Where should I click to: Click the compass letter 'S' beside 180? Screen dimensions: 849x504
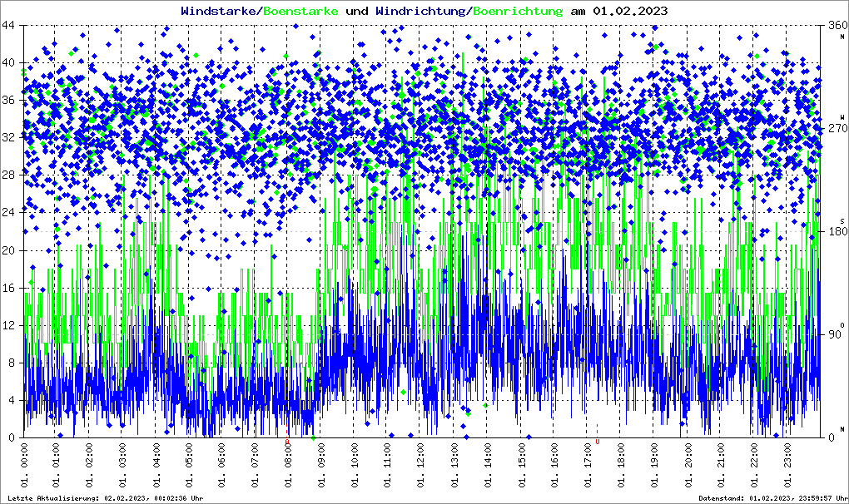[842, 220]
